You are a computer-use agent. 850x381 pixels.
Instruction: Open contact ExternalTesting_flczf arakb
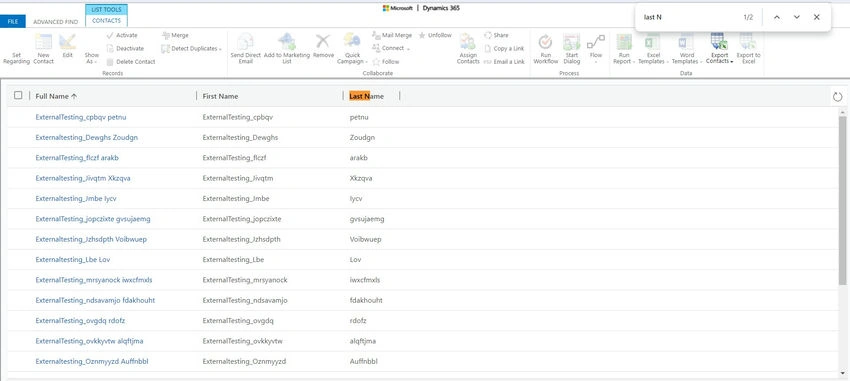point(77,158)
